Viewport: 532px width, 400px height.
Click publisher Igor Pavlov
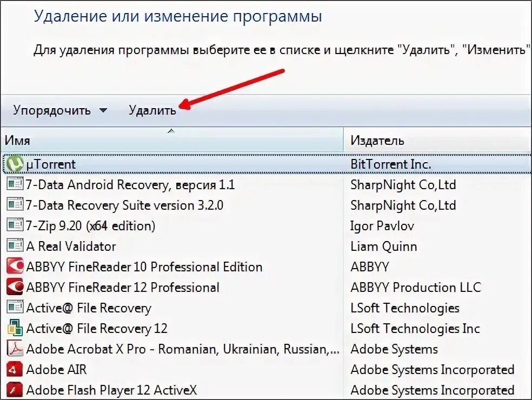(x=382, y=226)
